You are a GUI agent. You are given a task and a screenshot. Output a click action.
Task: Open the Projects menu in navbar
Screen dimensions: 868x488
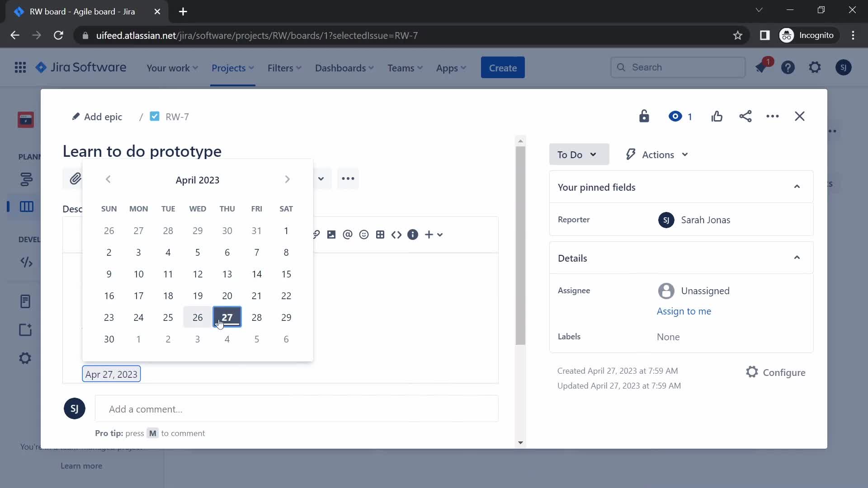(x=232, y=67)
